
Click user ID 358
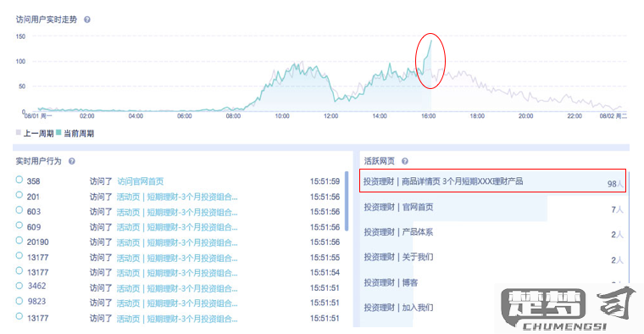coord(33,181)
